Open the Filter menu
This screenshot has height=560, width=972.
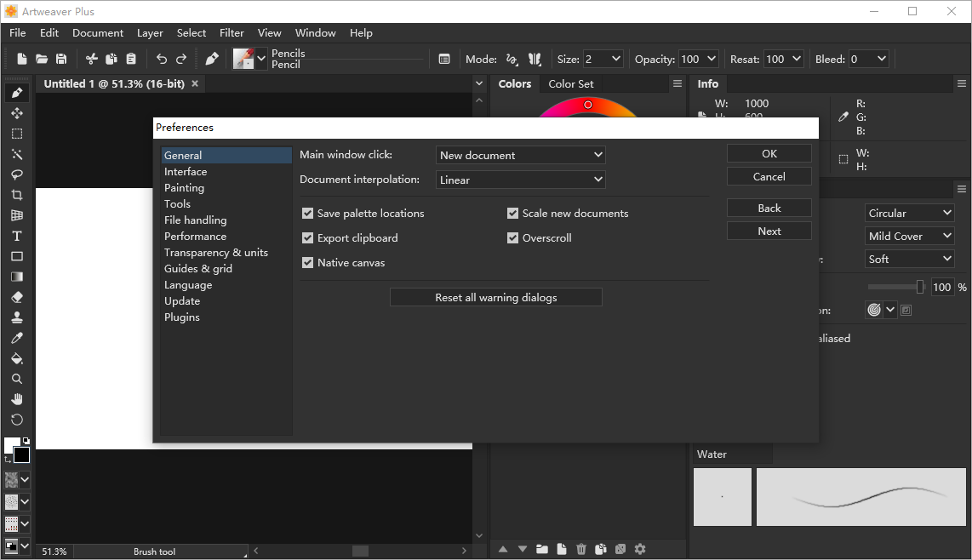click(232, 32)
